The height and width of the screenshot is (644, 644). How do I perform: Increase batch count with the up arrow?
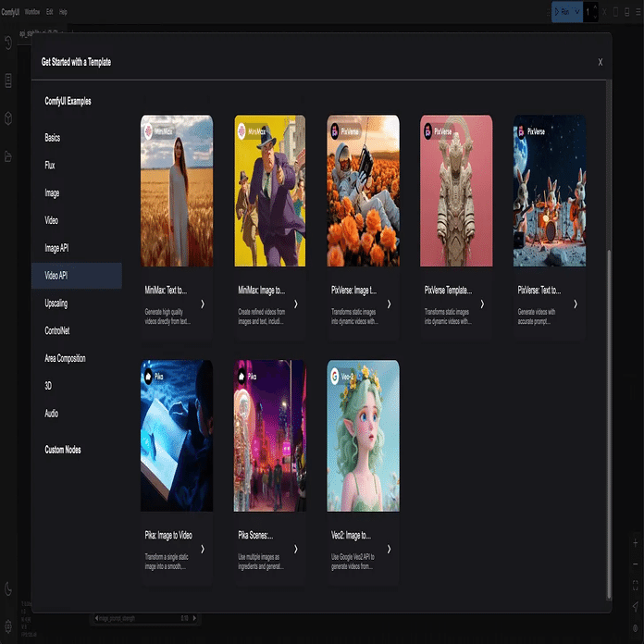595,7
